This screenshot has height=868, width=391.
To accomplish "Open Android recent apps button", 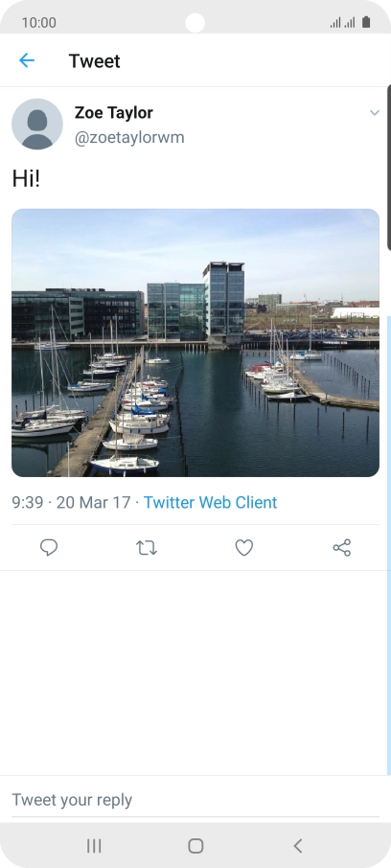I will pos(94,845).
